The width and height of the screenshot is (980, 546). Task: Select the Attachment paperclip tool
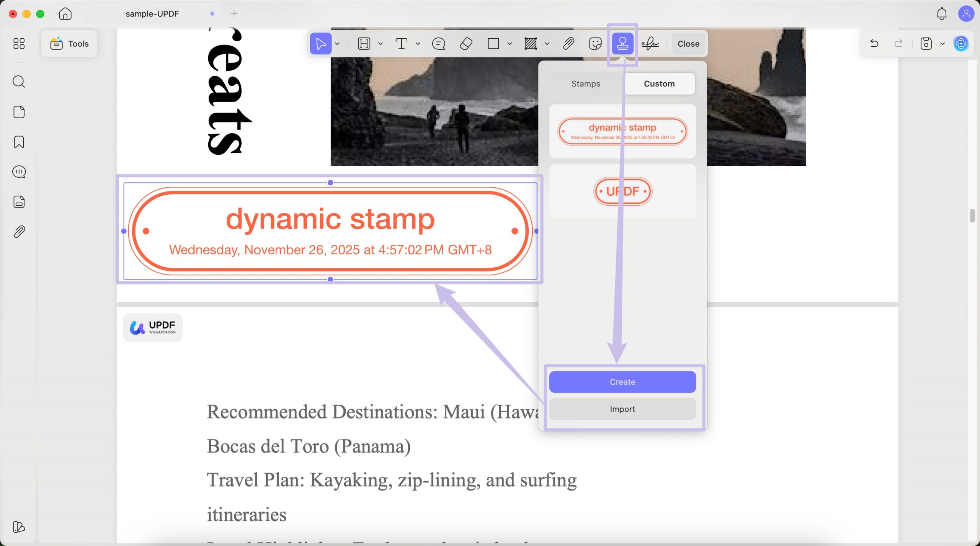tap(568, 44)
